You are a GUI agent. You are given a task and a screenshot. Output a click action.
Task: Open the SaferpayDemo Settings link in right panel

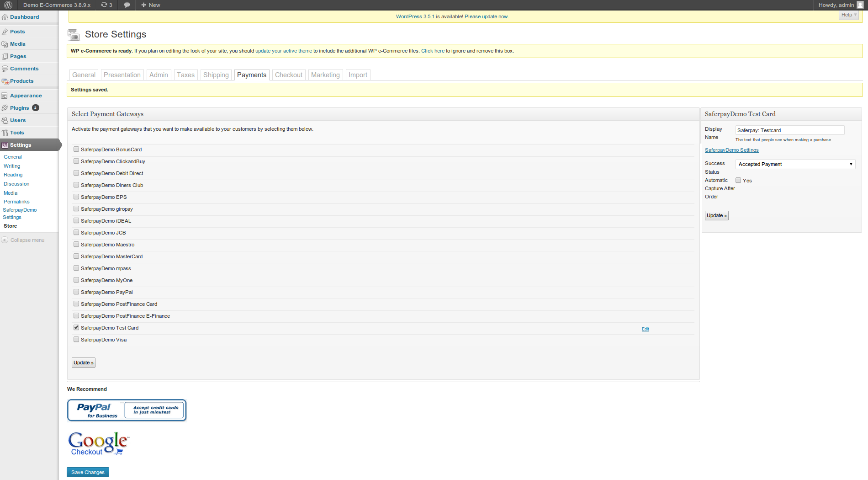click(x=731, y=150)
